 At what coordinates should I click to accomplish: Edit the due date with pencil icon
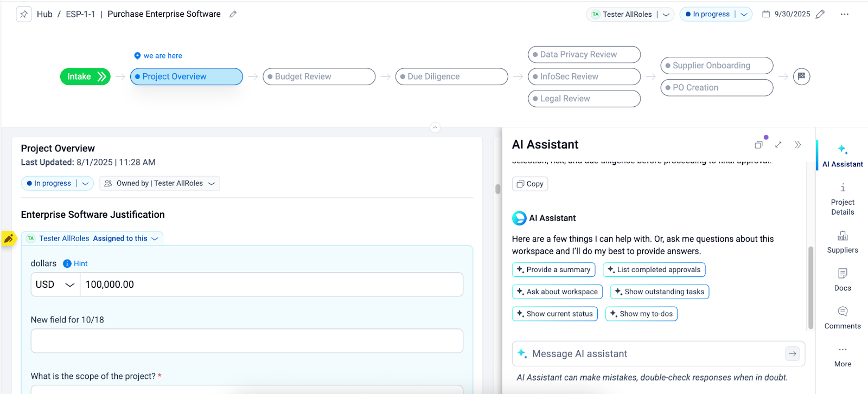(820, 14)
